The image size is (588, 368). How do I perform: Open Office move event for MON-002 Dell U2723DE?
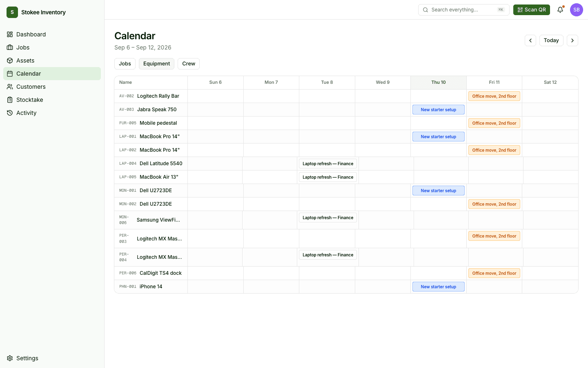pyautogui.click(x=494, y=204)
